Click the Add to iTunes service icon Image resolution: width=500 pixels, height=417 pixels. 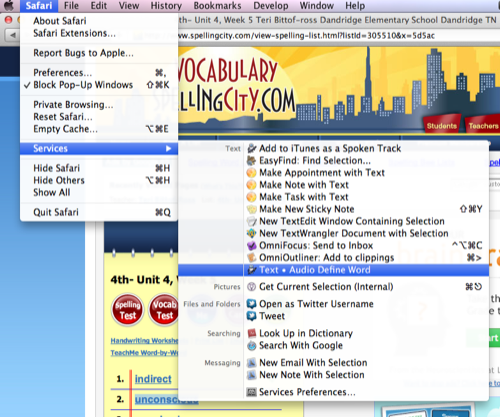(252, 148)
